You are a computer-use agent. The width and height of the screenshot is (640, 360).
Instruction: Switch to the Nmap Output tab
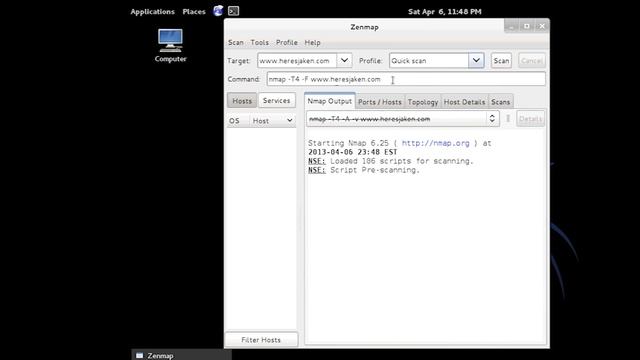click(x=329, y=101)
